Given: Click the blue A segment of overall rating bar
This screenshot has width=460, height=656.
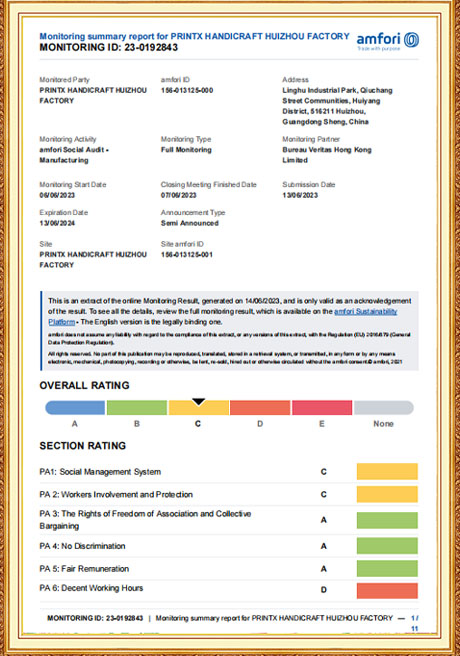Looking at the screenshot, I should tap(75, 407).
